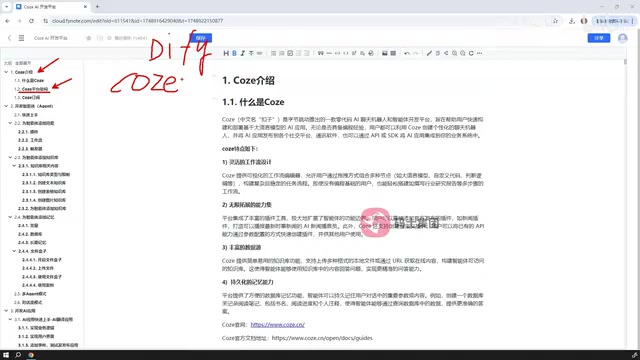Go to outline item 1.1. 什么是Coze
Viewport: 640px width, 360px height.
[29, 80]
